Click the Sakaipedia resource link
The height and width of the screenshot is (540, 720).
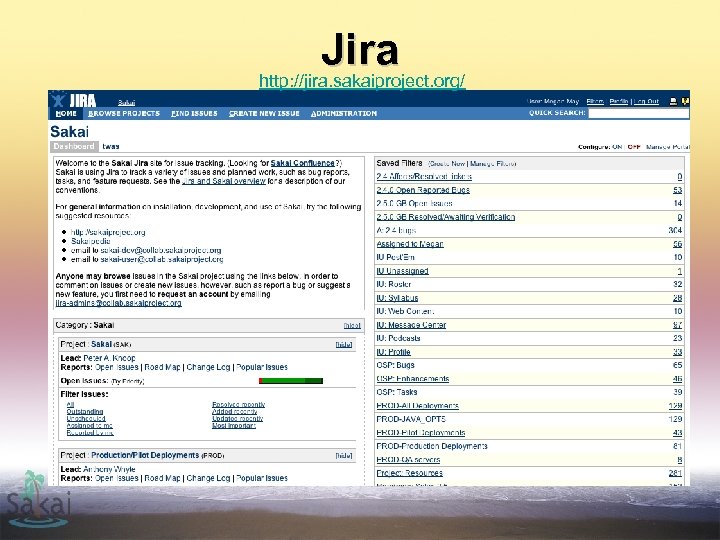(x=90, y=241)
